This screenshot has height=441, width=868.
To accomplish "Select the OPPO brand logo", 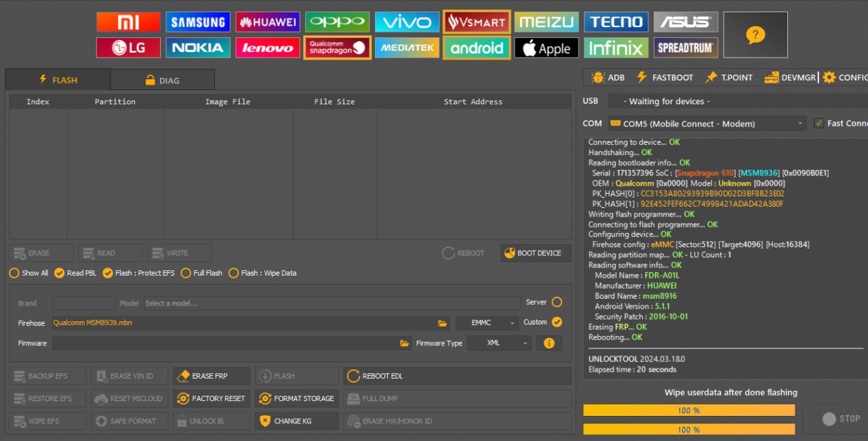I will click(337, 22).
